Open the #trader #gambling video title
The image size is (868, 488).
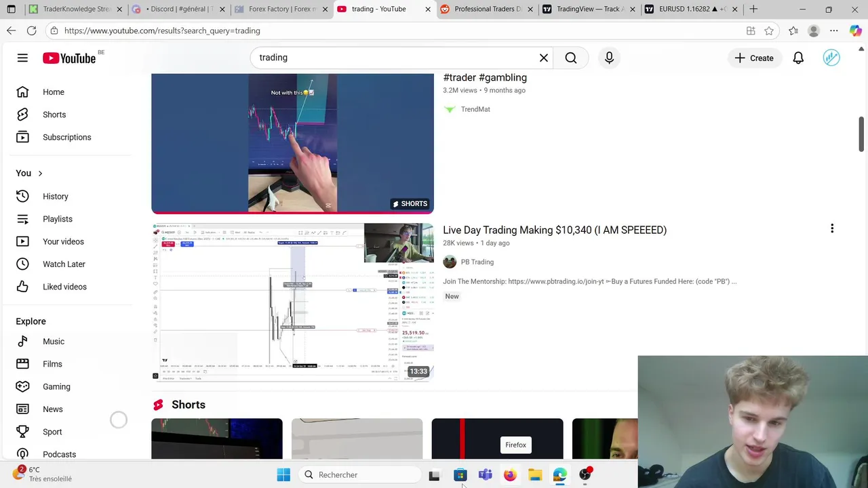[x=485, y=77]
